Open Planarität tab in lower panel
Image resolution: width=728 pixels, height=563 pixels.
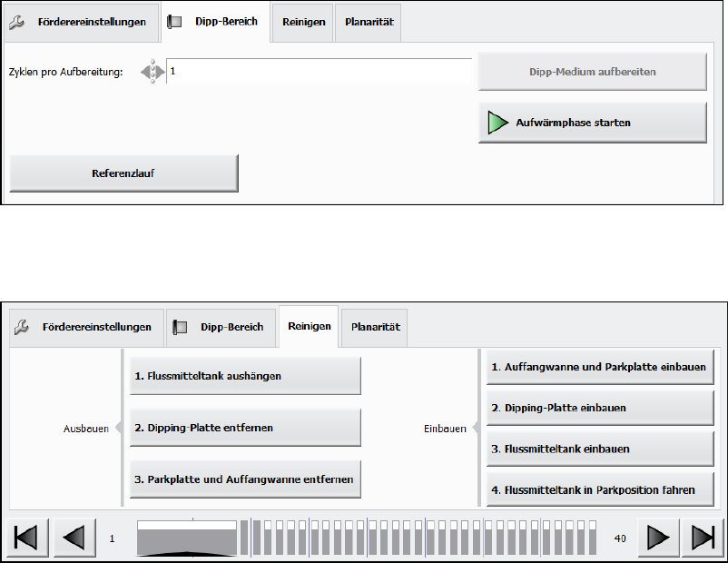click(374, 327)
